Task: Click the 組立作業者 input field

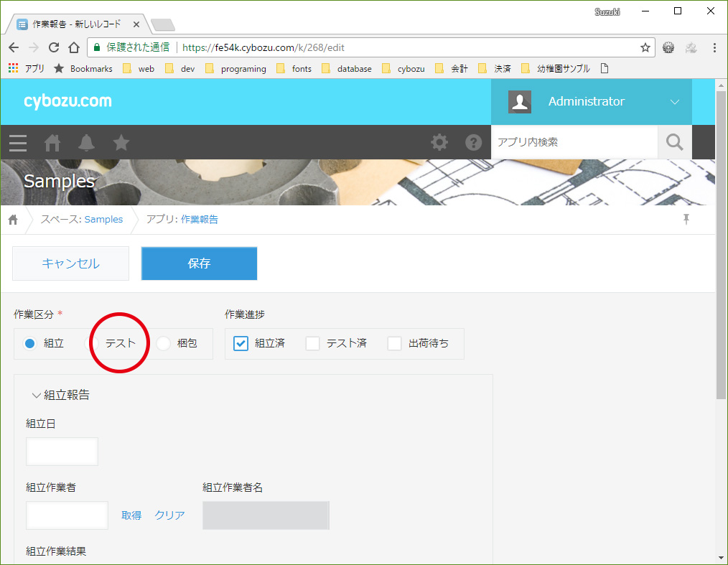Action: (x=67, y=515)
